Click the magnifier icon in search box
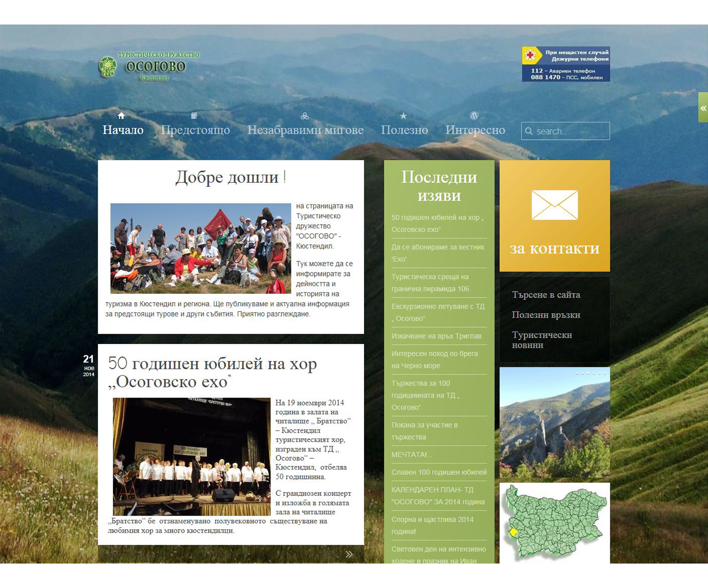The width and height of the screenshot is (708, 588). pyautogui.click(x=529, y=131)
